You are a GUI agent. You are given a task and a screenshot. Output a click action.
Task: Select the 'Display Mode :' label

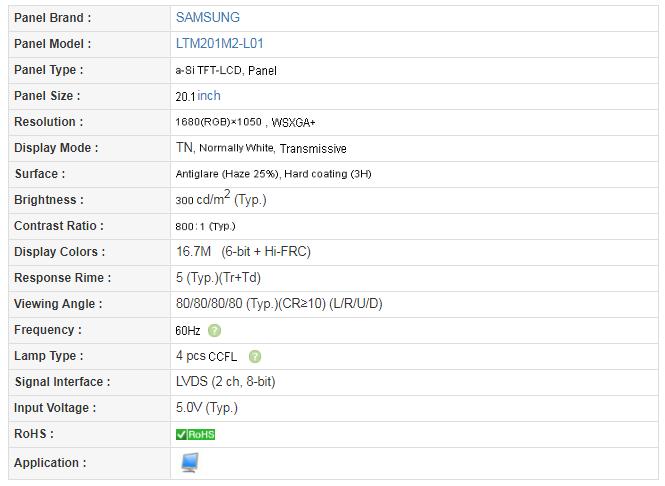point(56,148)
